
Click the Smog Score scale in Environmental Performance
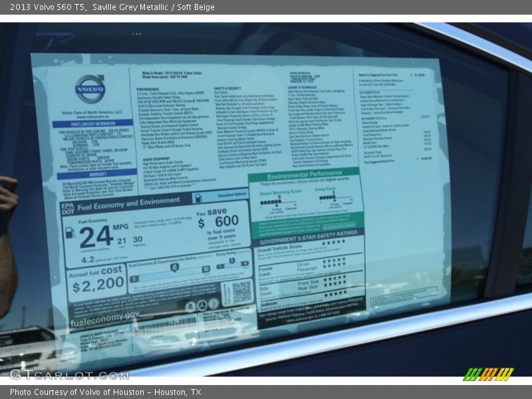click(336, 198)
